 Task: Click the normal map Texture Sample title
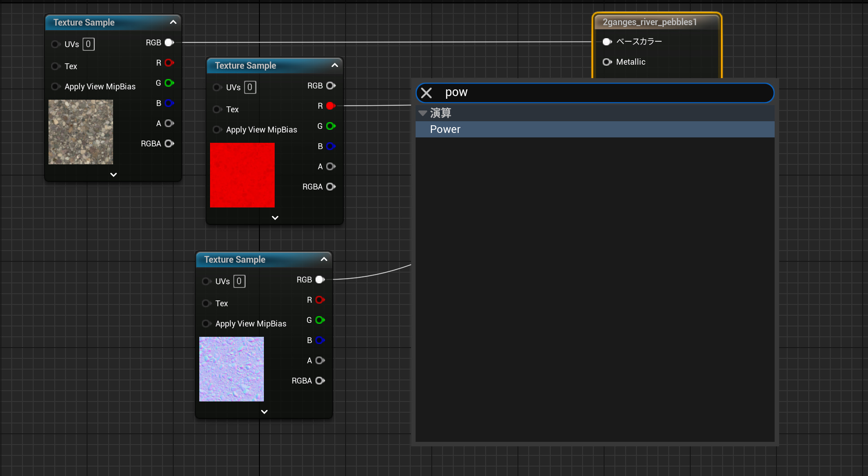[x=235, y=260]
